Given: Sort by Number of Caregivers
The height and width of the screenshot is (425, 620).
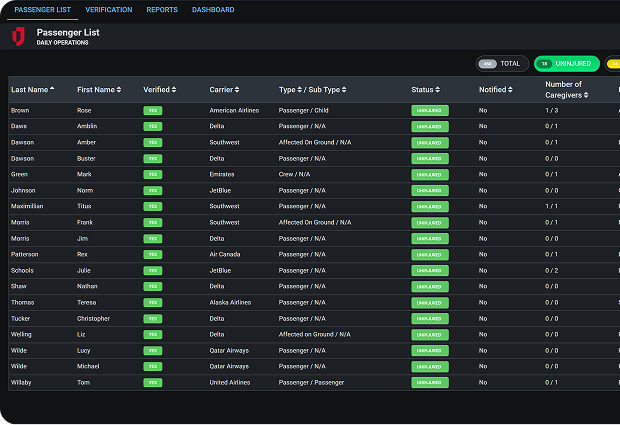Looking at the screenshot, I should 586,96.
